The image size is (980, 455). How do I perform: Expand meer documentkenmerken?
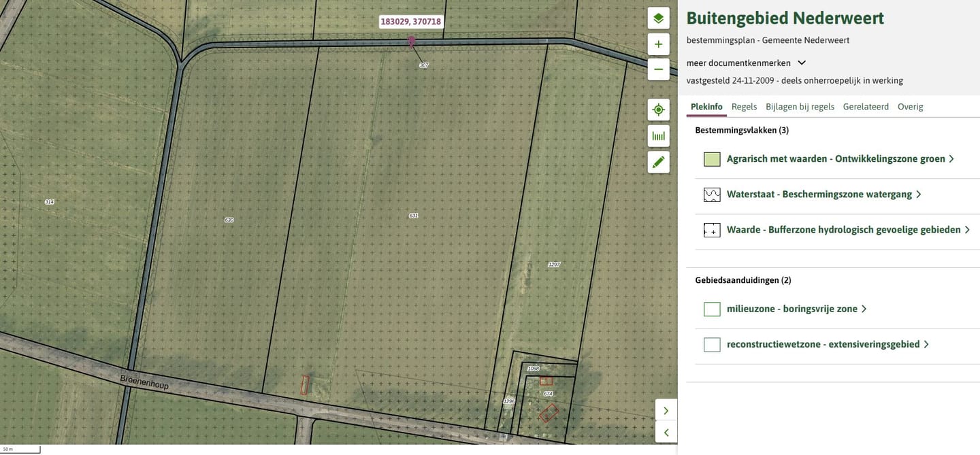[801, 63]
